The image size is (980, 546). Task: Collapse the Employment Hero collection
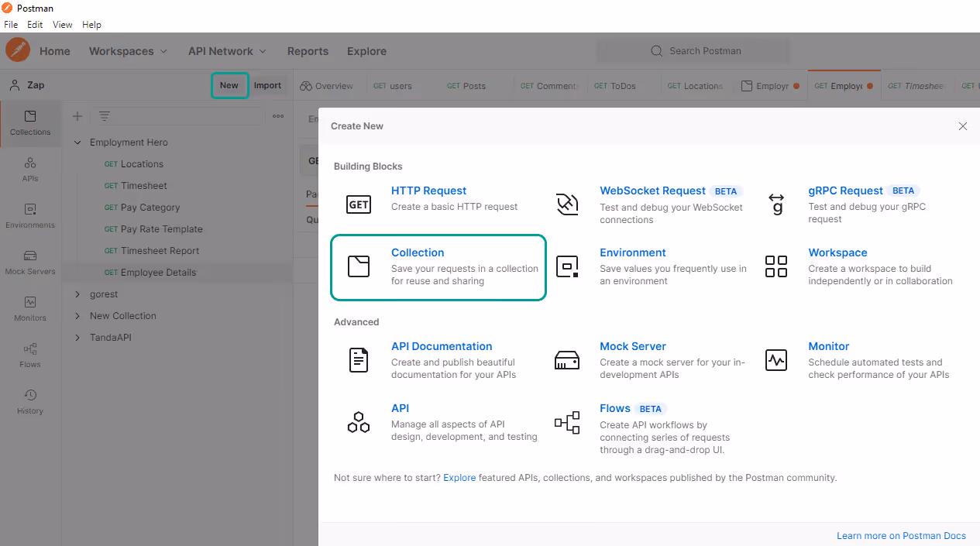point(77,143)
